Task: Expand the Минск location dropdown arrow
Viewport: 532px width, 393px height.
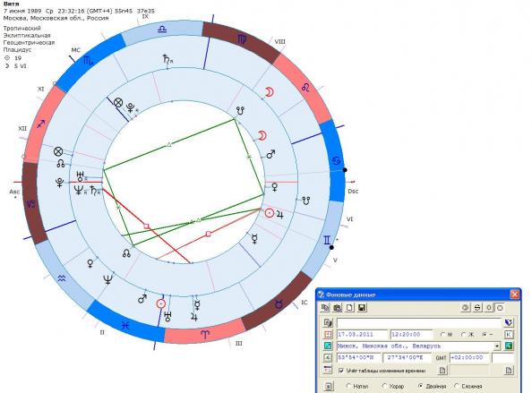Action: pyautogui.click(x=497, y=346)
